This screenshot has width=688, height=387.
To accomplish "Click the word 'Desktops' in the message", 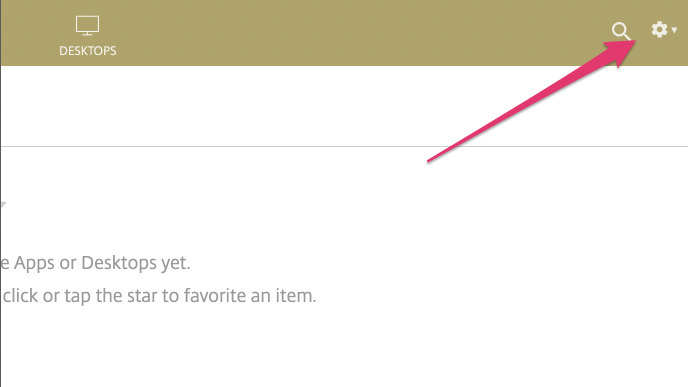I will pos(119,263).
